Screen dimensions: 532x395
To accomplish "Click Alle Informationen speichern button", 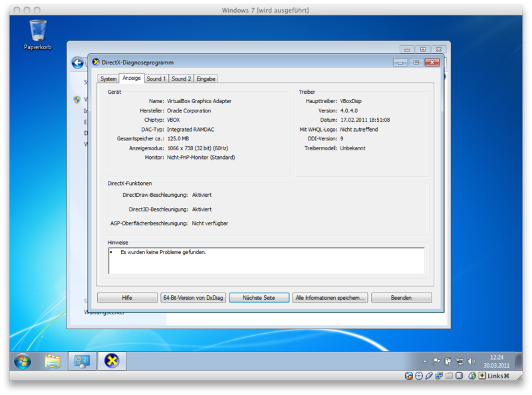I will [330, 298].
